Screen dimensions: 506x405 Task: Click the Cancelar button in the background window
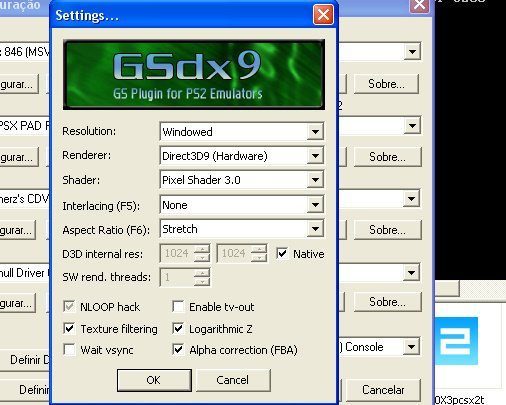pyautogui.click(x=383, y=390)
